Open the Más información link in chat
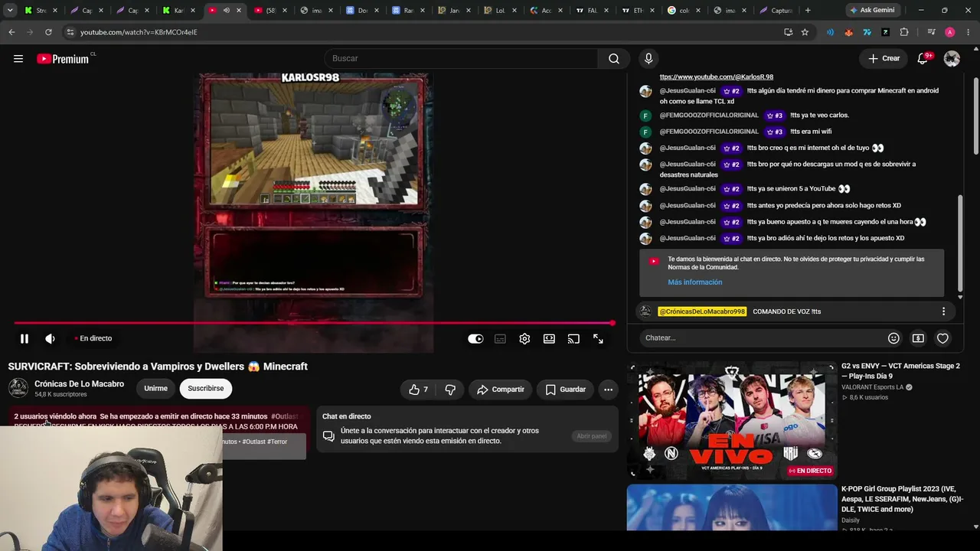Screen dimensions: 980x551 695,282
